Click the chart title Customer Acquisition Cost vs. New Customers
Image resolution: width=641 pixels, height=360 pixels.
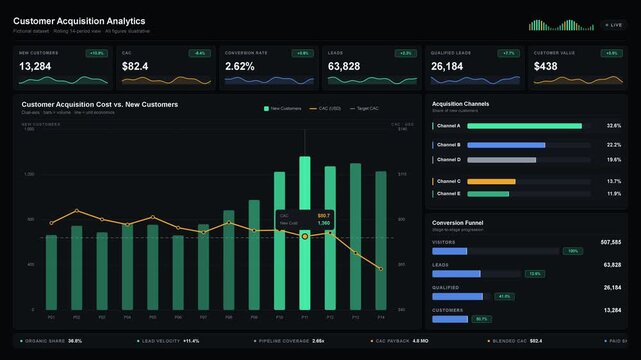(x=100, y=105)
